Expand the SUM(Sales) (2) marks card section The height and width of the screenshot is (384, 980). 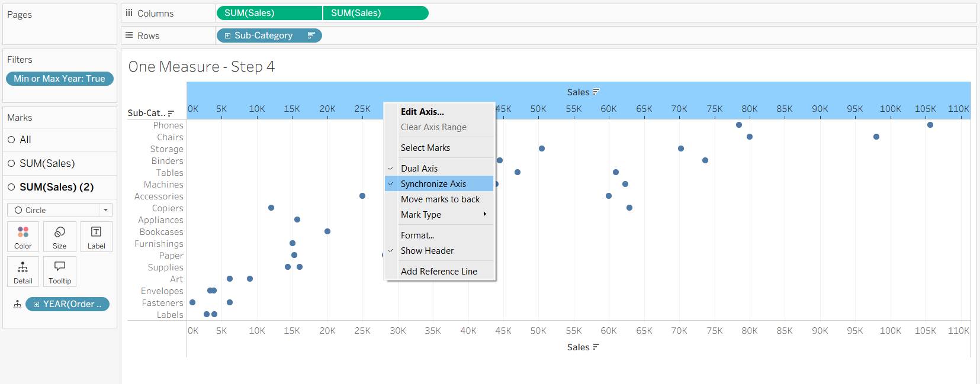(56, 187)
